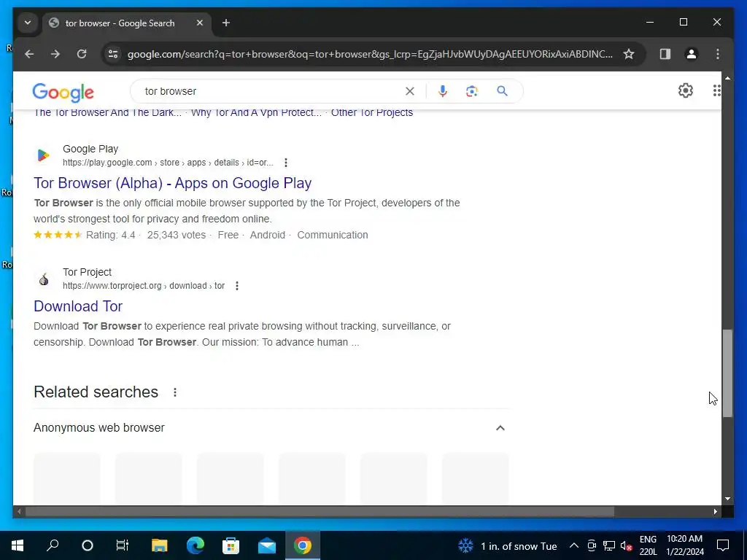Switch ENG input language indicator

pyautogui.click(x=648, y=545)
